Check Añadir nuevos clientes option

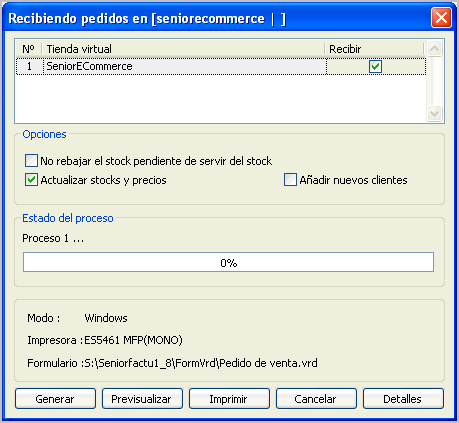click(x=290, y=180)
